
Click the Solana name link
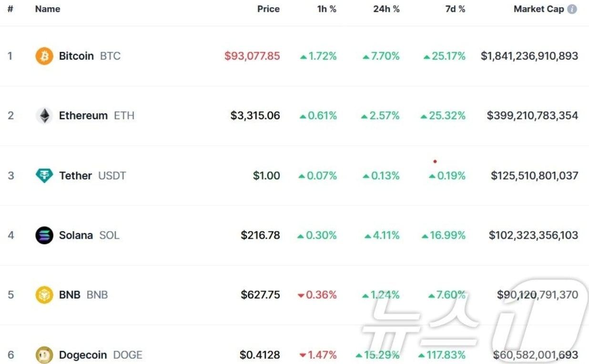(x=76, y=235)
